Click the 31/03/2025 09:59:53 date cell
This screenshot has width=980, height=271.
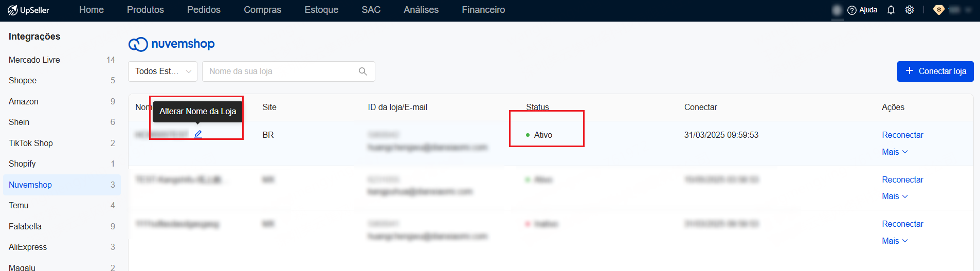click(x=721, y=135)
